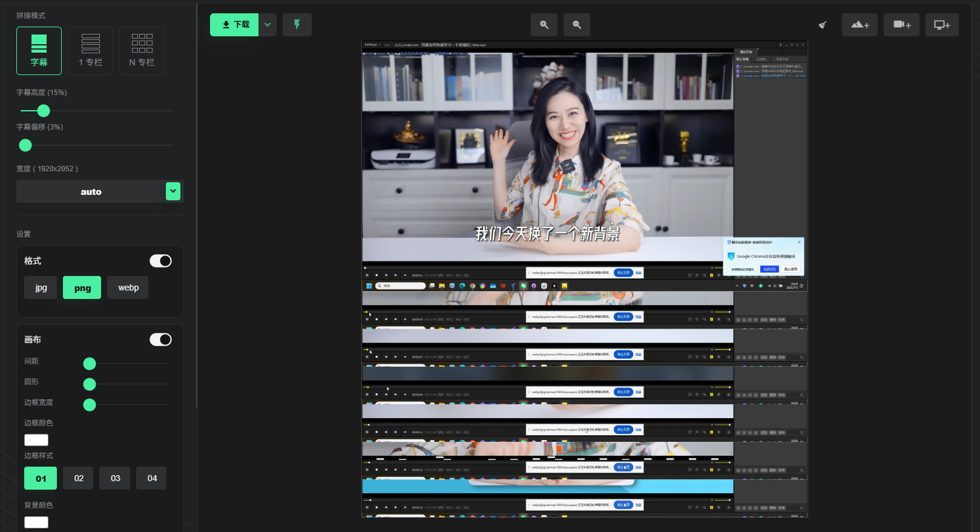The height and width of the screenshot is (532, 980).
Task: Select the 1 专栏 stitching mode
Action: 90,51
